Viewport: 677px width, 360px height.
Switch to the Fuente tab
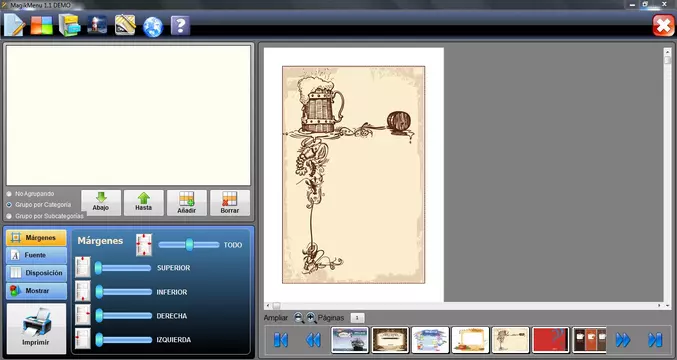click(36, 255)
